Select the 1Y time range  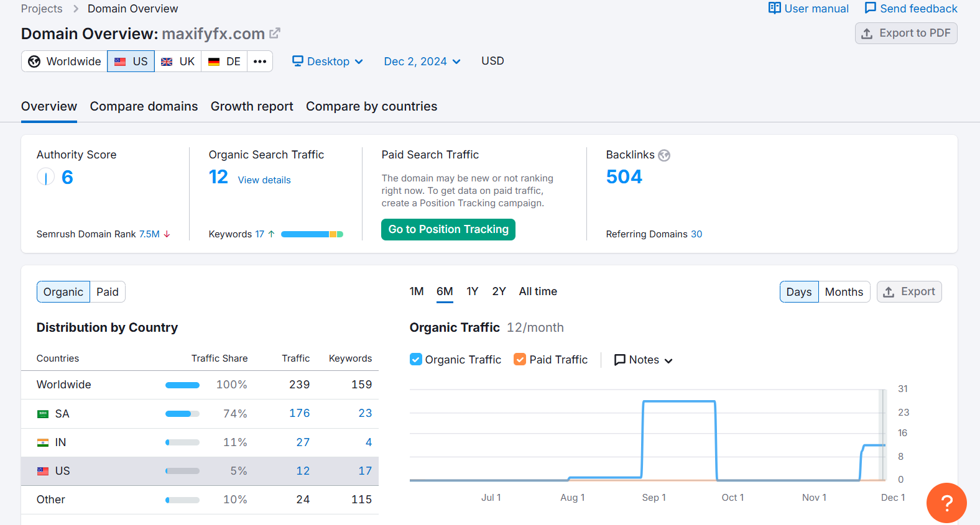pyautogui.click(x=473, y=291)
